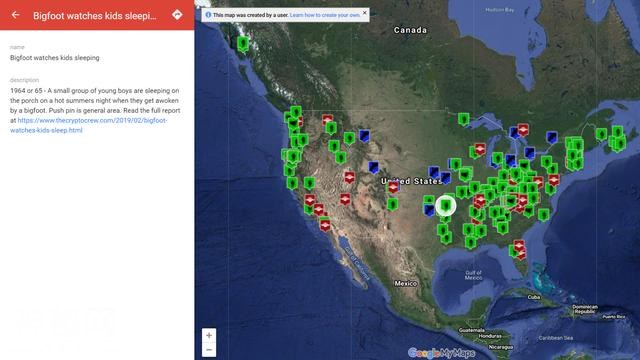Select the red pin in Utah

point(349,178)
